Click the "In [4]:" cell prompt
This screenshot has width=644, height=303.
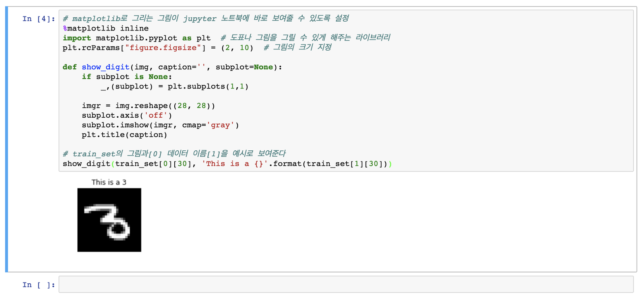38,19
